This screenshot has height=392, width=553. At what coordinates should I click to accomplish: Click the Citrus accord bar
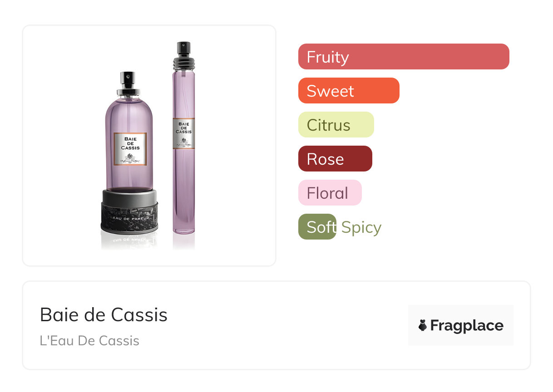point(336,125)
